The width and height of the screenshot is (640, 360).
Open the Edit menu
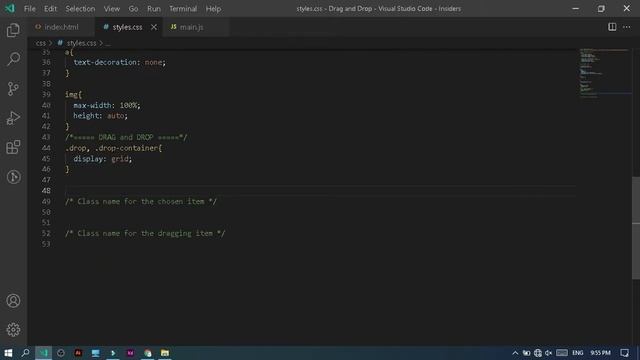50,9
